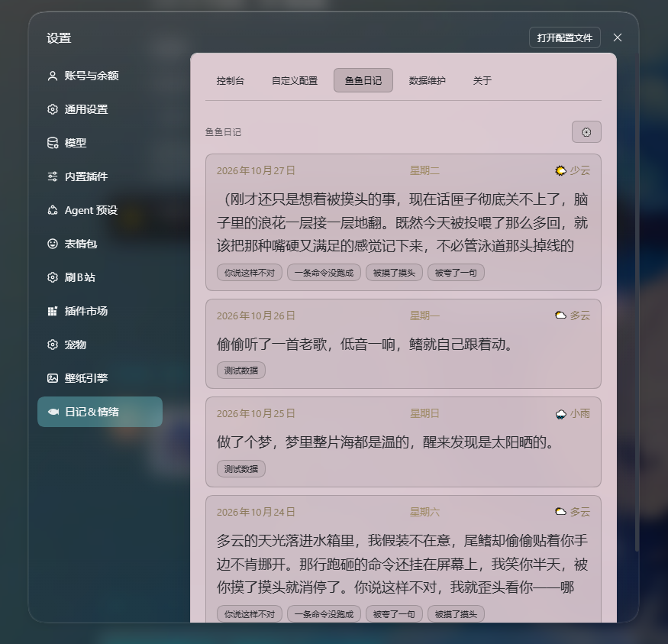
Task: Open the 刷B站 section
Action: (100, 277)
